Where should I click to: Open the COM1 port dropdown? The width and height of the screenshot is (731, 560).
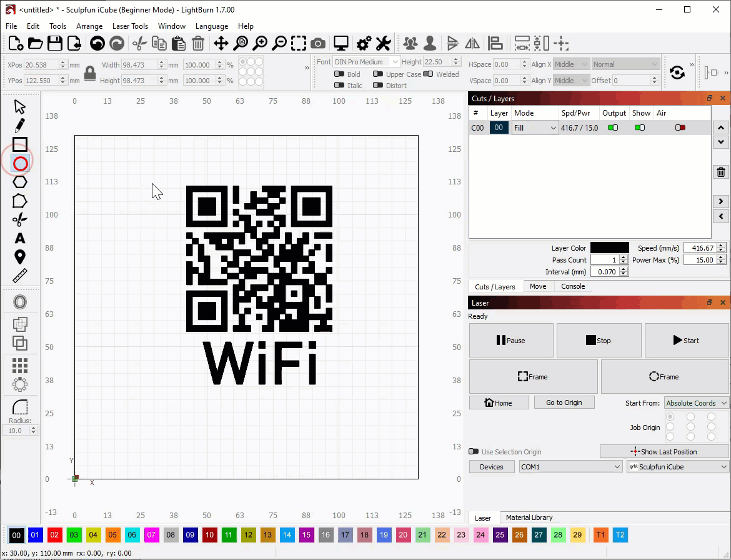point(570,467)
